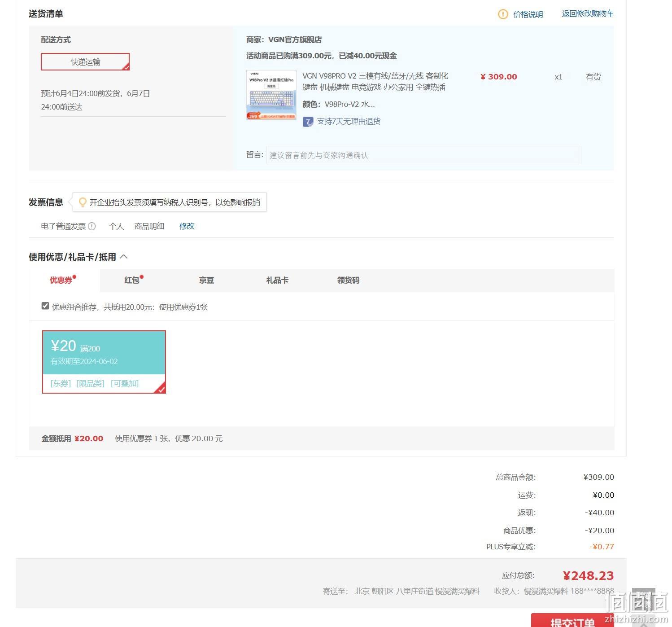Switch to the 领货码 tab
Image resolution: width=672 pixels, height=627 pixels.
click(348, 280)
